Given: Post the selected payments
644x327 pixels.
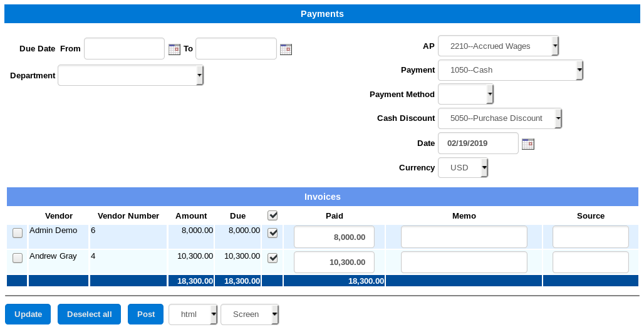Looking at the screenshot, I should click(146, 314).
